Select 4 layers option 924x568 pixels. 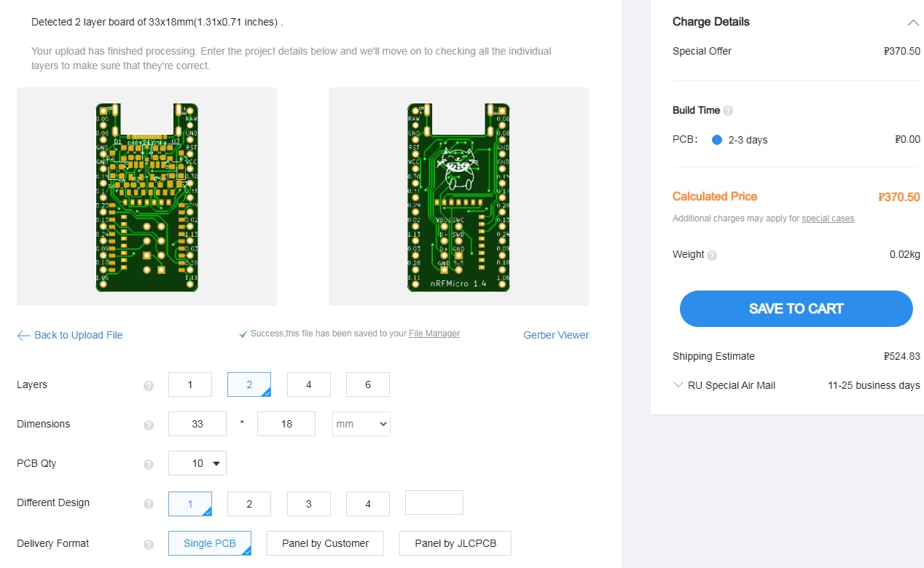tap(308, 384)
